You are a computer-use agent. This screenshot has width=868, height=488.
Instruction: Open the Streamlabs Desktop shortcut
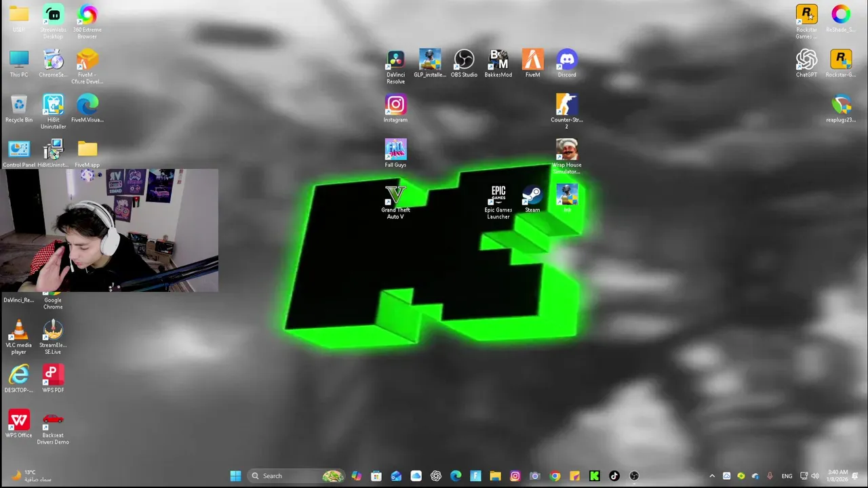pos(53,22)
